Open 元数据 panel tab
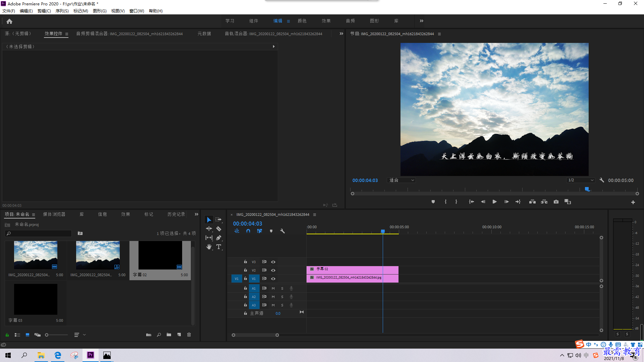 coord(204,34)
